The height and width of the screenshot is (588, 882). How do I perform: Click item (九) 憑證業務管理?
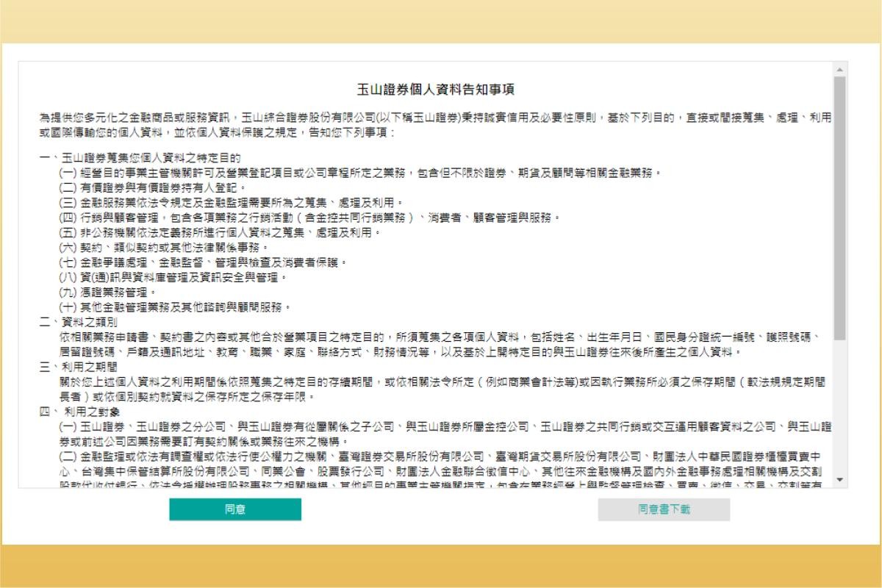(108, 292)
